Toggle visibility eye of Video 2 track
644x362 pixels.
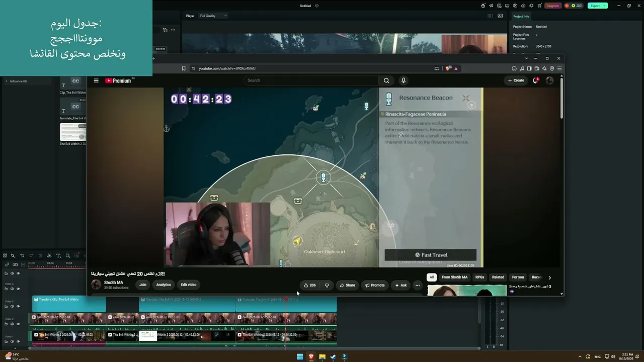point(18,324)
